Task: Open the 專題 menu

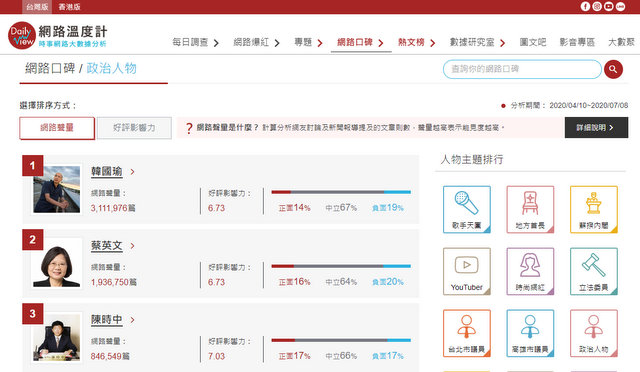Action: coord(303,42)
